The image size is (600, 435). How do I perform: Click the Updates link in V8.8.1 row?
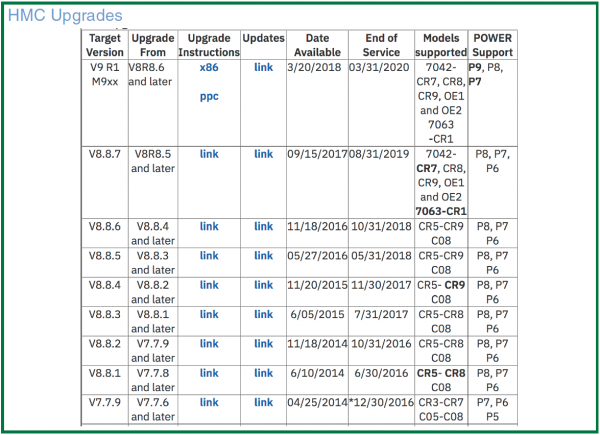pos(263,373)
